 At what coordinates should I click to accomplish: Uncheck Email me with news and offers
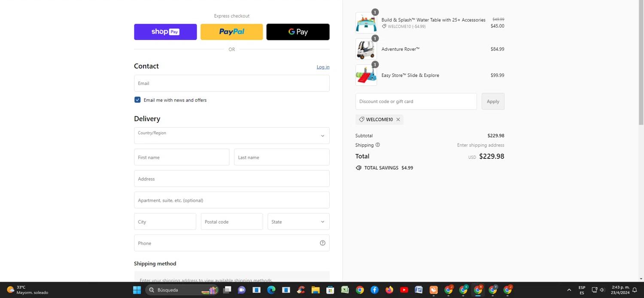tap(137, 100)
